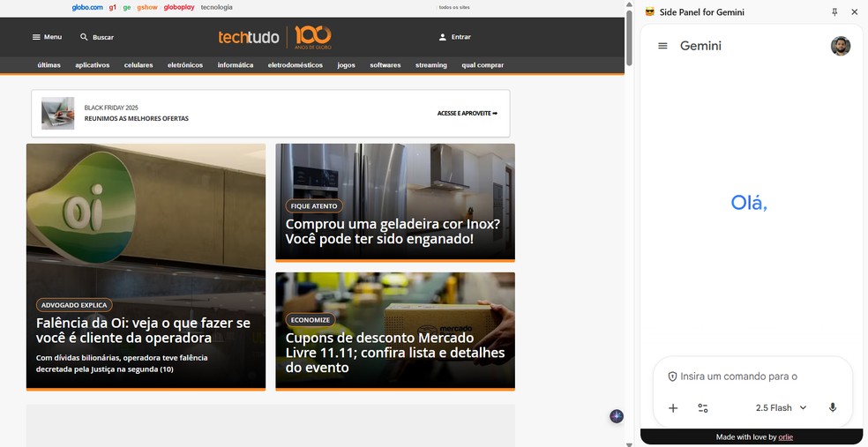Open the geladeira cor Inox article
Viewport: 868px width, 447px height.
pos(393,231)
